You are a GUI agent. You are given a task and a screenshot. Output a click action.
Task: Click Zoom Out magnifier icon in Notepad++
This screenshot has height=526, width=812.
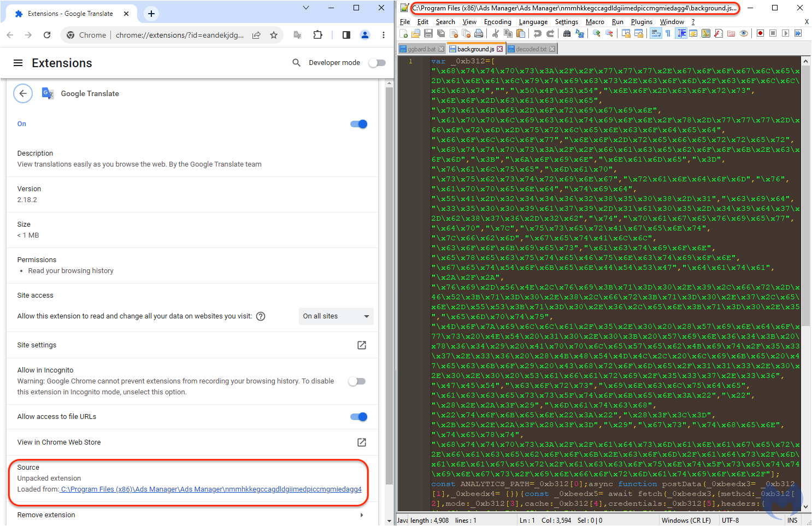click(x=609, y=33)
